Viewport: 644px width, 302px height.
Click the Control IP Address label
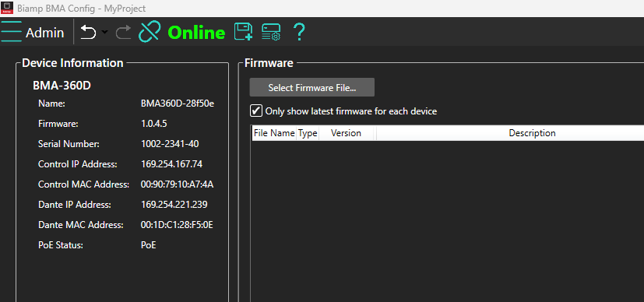[x=78, y=164]
